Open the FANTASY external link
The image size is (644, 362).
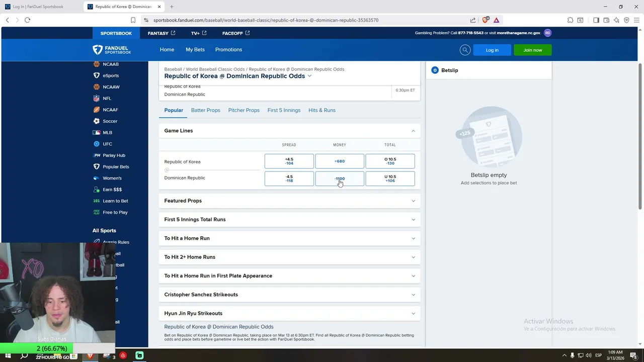(162, 33)
